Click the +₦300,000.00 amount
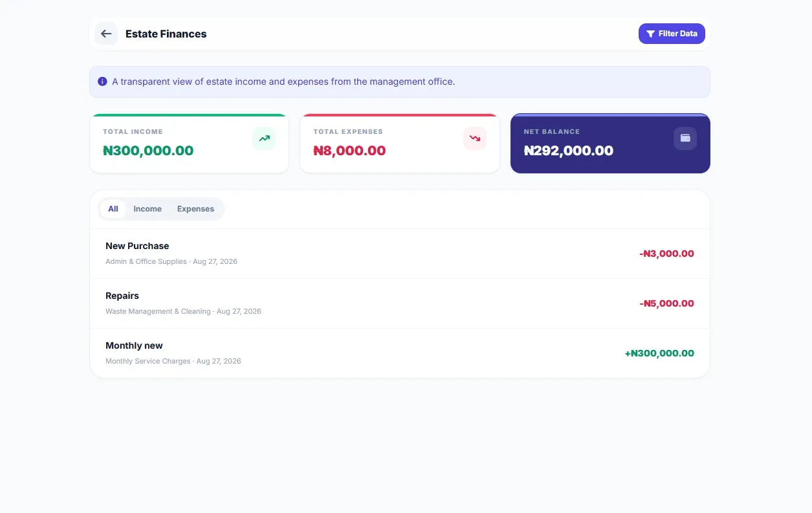The image size is (812, 513). (x=659, y=353)
